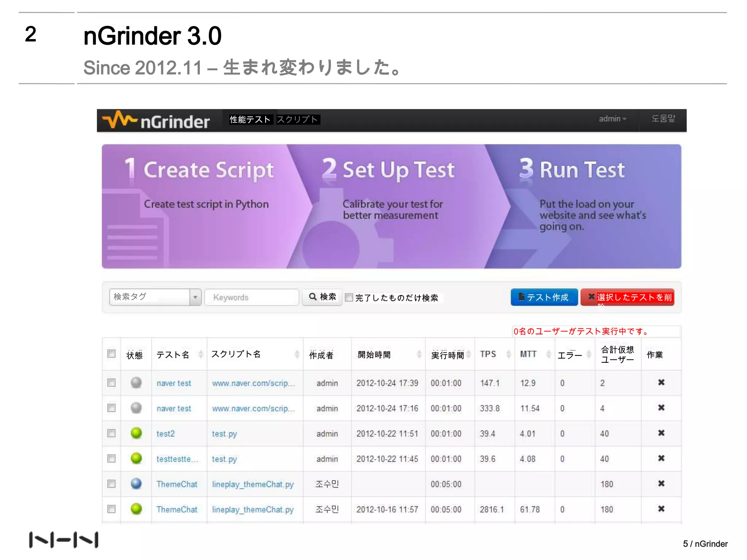Sort by 実行時間 column arrows

[x=468, y=354]
